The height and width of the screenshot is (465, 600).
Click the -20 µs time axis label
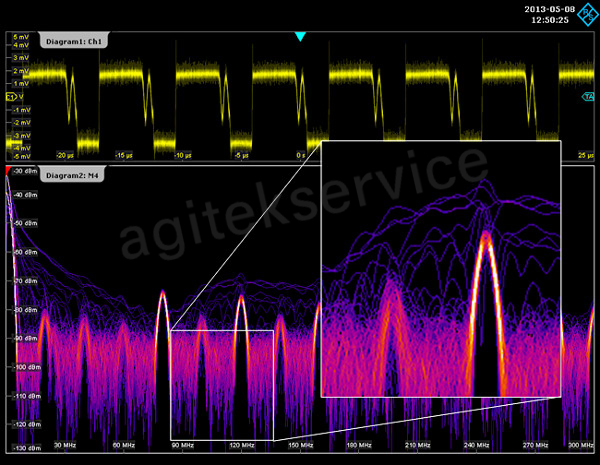(66, 156)
